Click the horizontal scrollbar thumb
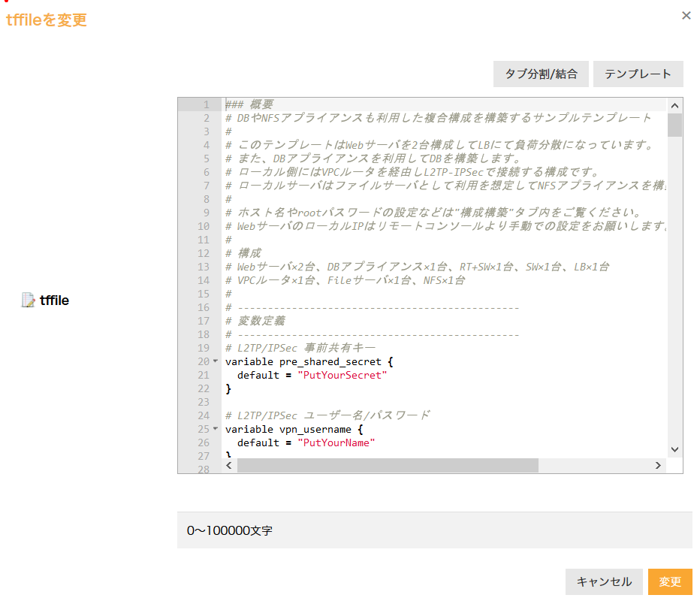This screenshot has width=700, height=598. pos(388,466)
